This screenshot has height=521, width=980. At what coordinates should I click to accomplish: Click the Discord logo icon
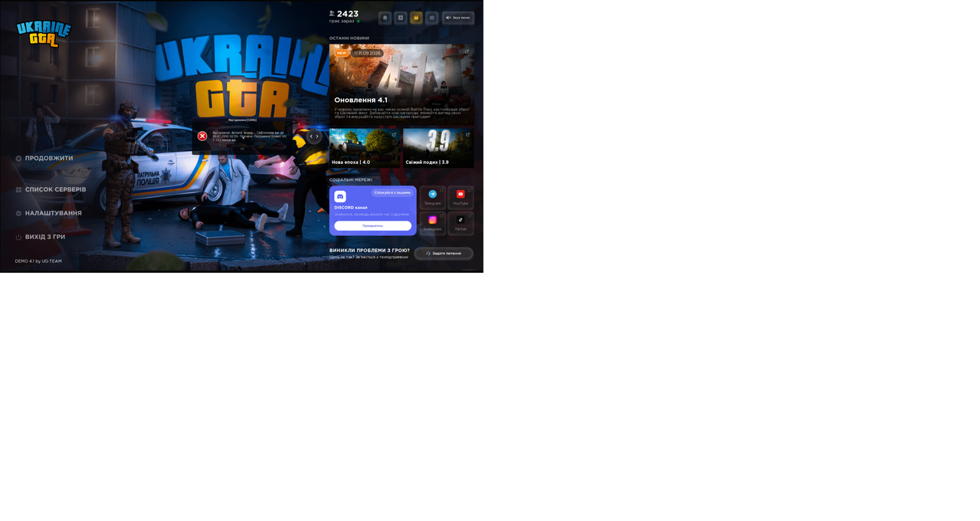click(x=340, y=197)
